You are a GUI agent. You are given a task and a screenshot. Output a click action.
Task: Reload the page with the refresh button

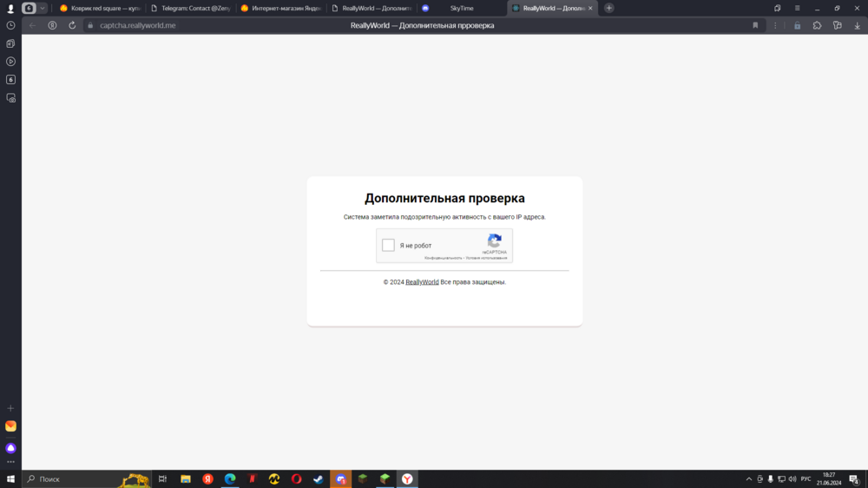(72, 25)
